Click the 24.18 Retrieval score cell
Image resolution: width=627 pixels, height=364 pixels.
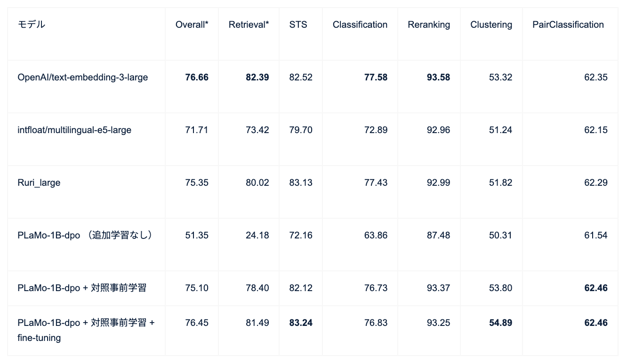point(257,235)
